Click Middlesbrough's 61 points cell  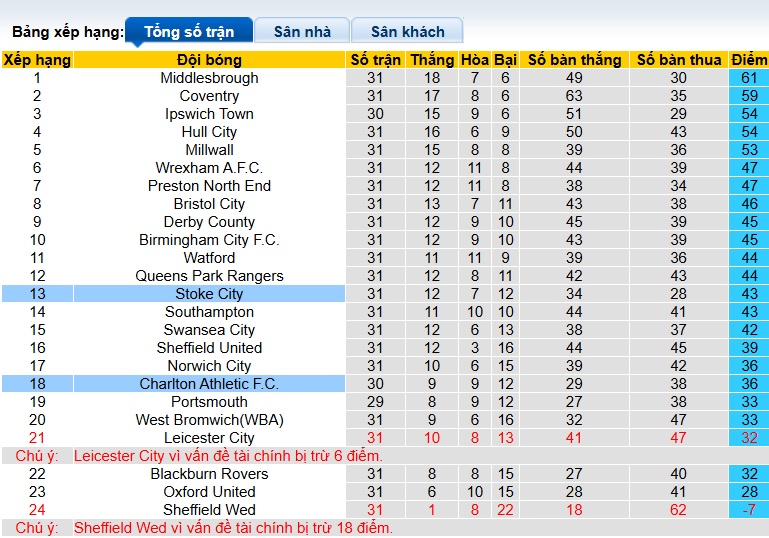pyautogui.click(x=748, y=78)
